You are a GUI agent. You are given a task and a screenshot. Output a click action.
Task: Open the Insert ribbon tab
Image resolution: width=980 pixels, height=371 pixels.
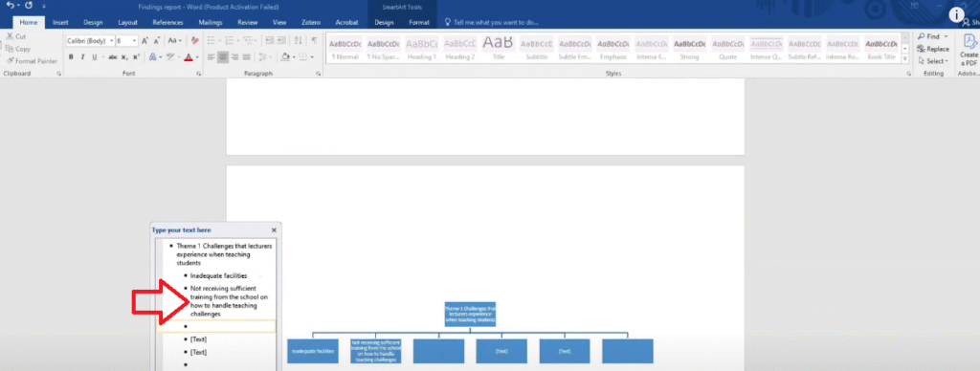(x=60, y=23)
